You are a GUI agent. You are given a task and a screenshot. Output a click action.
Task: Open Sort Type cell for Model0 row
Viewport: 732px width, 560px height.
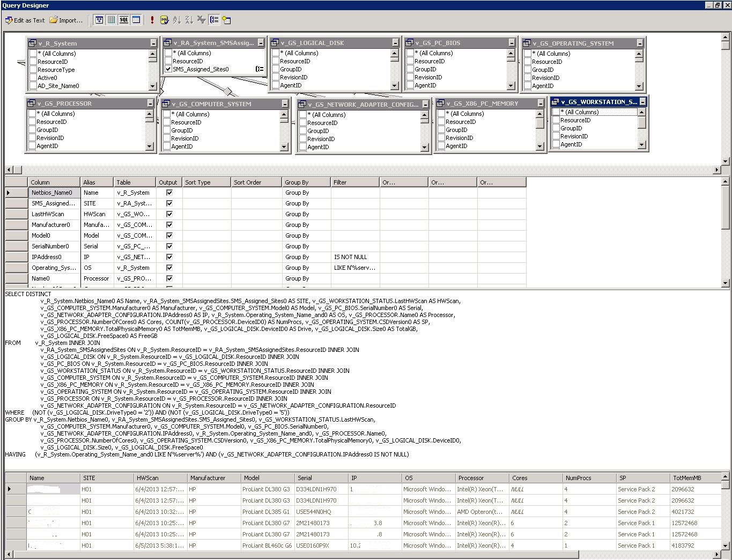point(206,235)
